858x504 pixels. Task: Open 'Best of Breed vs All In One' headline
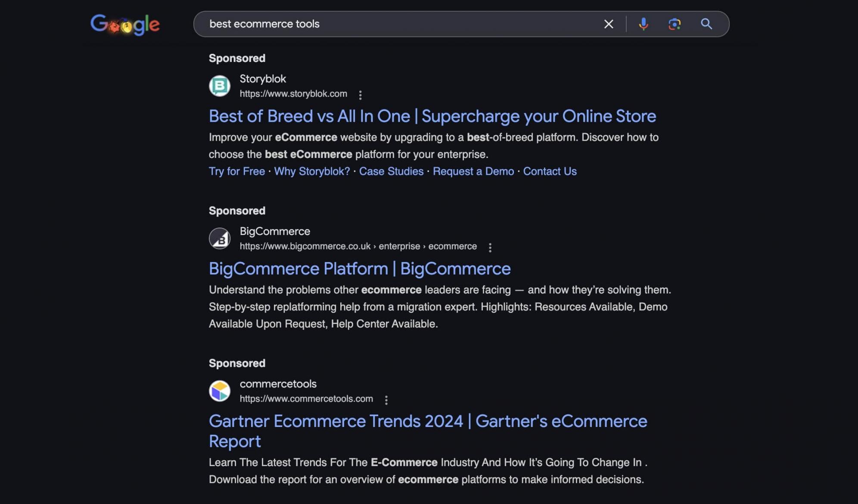432,116
